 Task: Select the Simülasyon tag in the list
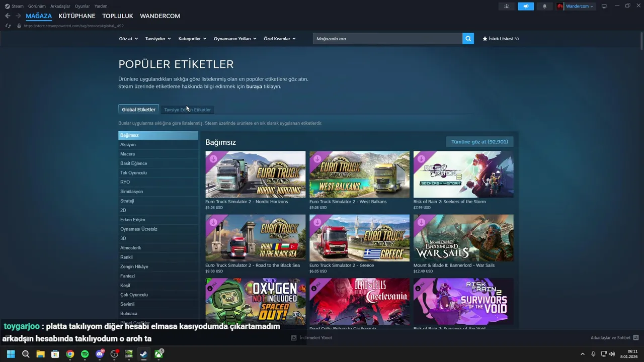point(158,192)
